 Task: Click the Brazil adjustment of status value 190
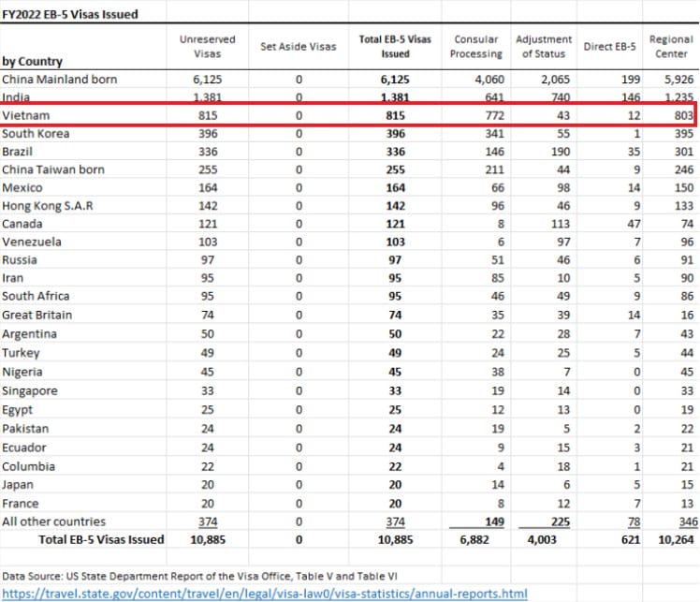(561, 152)
